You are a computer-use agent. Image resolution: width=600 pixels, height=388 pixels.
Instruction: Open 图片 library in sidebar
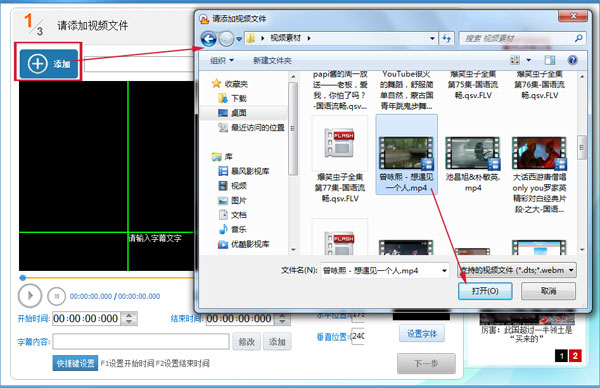[233, 200]
